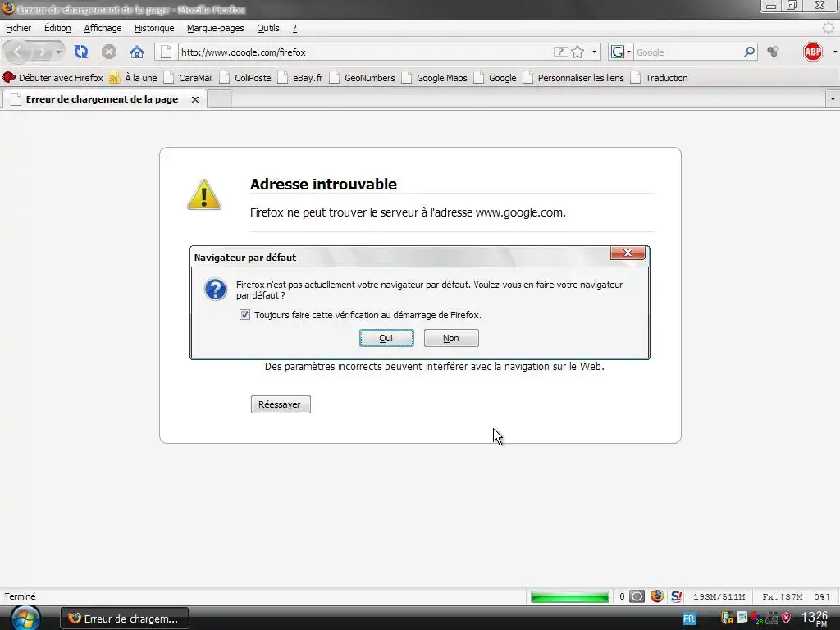Open the Adblock Plus dropdown arrow

click(x=834, y=52)
